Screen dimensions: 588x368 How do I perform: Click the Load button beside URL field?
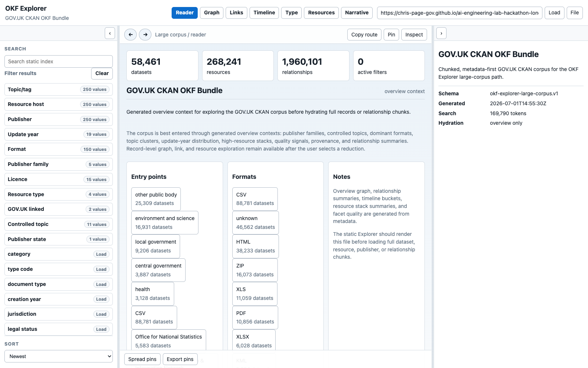pos(554,13)
